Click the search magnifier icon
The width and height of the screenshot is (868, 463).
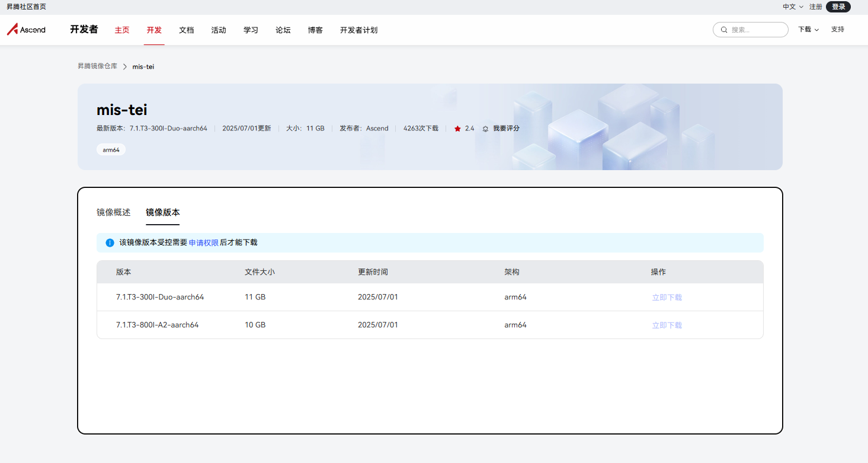pyautogui.click(x=724, y=30)
